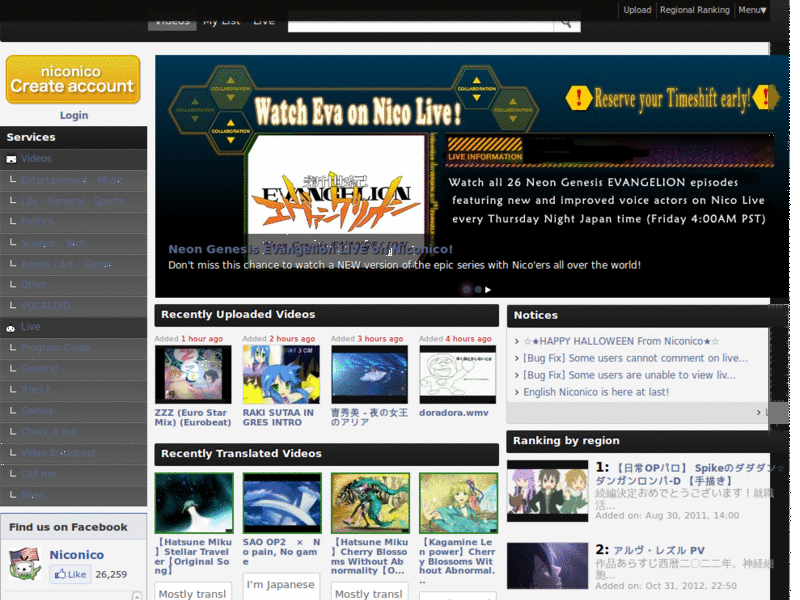Open Regional Ranking in top bar
This screenshot has height=600, width=800.
(694, 10)
